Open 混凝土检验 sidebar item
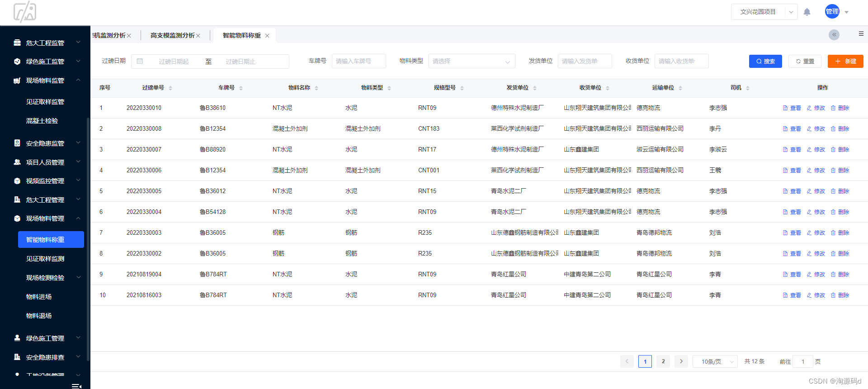Image resolution: width=868 pixels, height=389 pixels. [42, 121]
